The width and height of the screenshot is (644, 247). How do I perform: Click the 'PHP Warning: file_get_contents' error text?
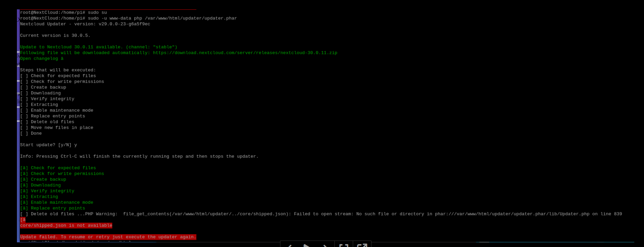click(x=353, y=214)
